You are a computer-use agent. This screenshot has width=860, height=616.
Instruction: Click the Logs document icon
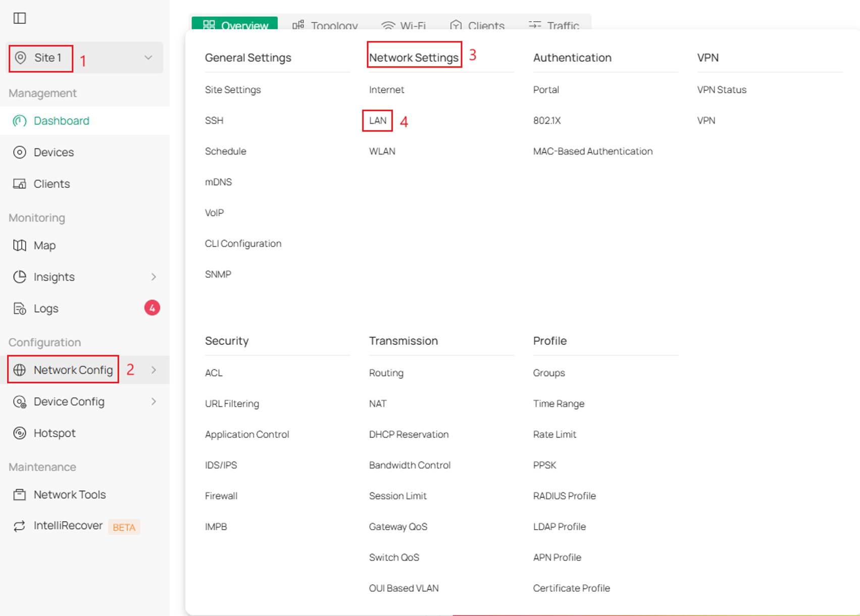[20, 309]
